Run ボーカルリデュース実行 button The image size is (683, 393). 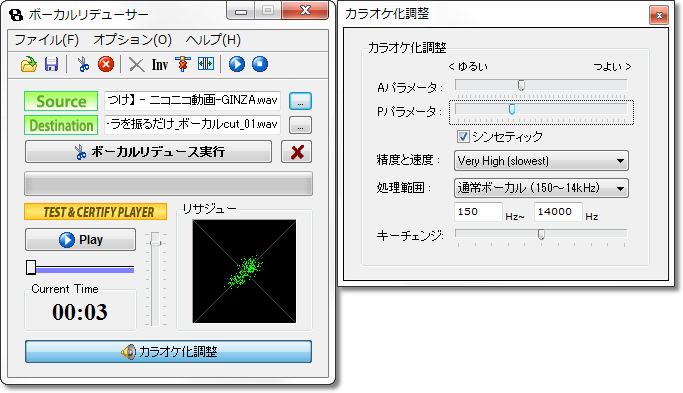pos(148,152)
